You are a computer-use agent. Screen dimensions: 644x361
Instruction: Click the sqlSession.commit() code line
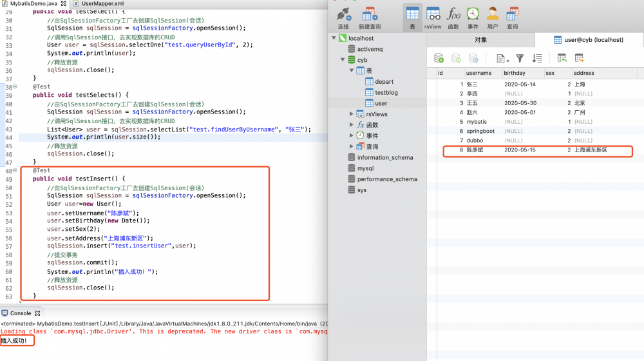pos(82,263)
